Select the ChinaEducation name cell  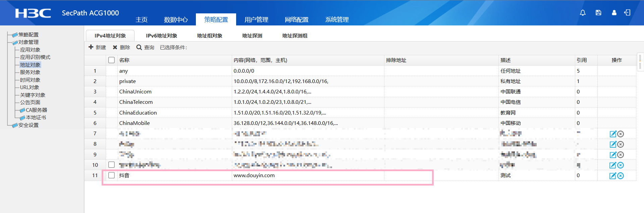click(x=174, y=113)
